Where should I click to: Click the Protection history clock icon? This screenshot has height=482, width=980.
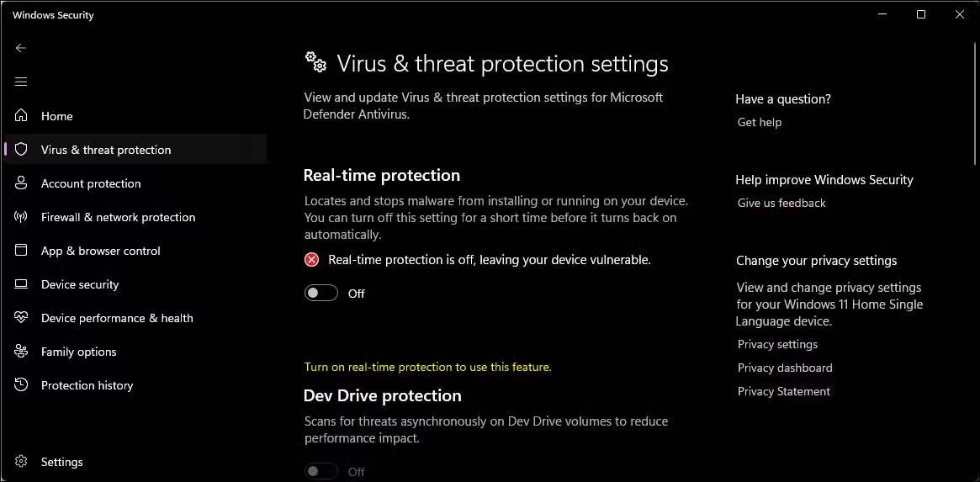coord(22,385)
